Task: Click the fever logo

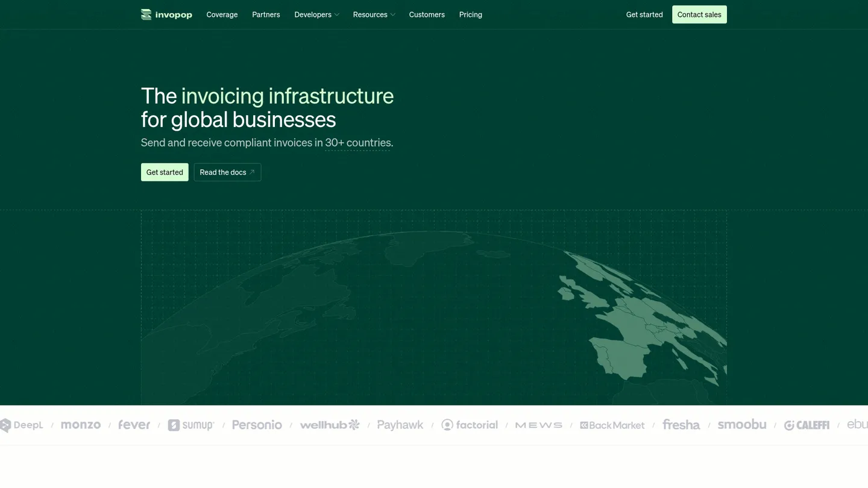Action: 134,425
